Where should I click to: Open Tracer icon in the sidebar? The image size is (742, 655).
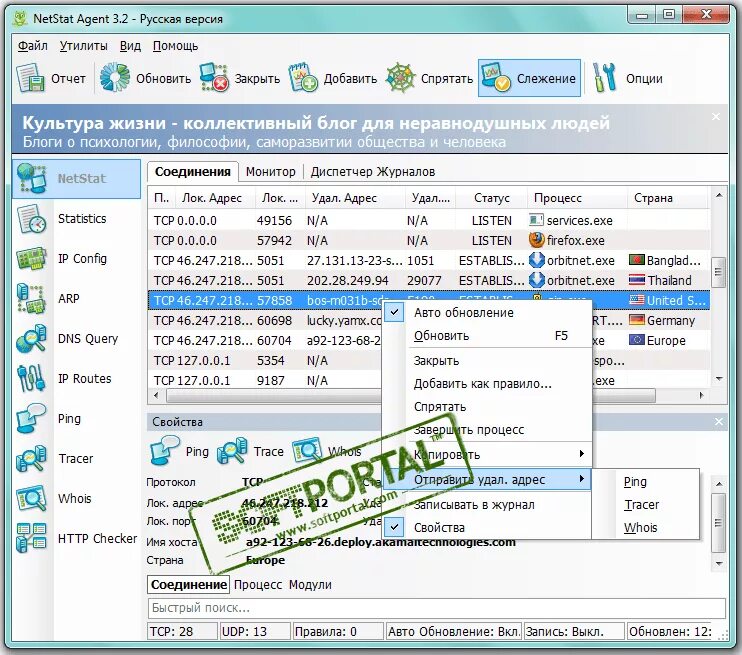coord(31,458)
